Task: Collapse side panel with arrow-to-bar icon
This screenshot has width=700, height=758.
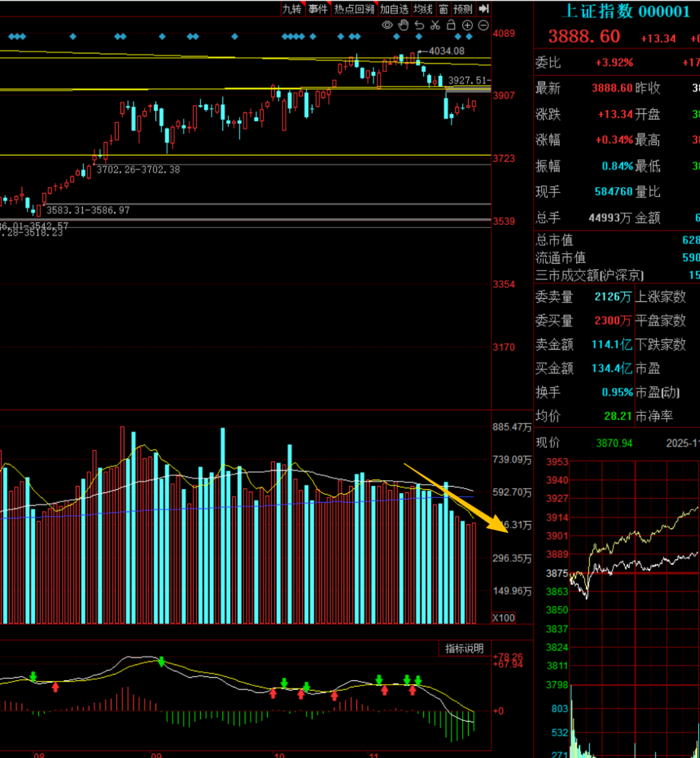Action: click(x=484, y=9)
